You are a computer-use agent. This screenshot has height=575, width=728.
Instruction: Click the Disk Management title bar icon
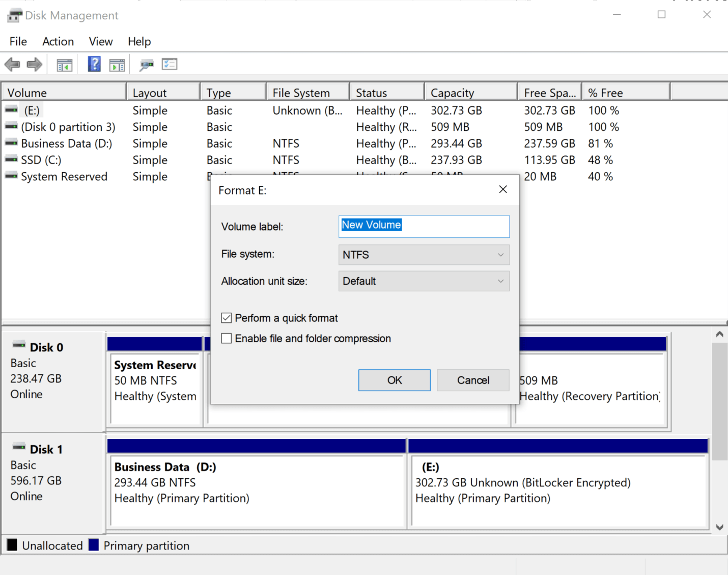[x=14, y=15]
